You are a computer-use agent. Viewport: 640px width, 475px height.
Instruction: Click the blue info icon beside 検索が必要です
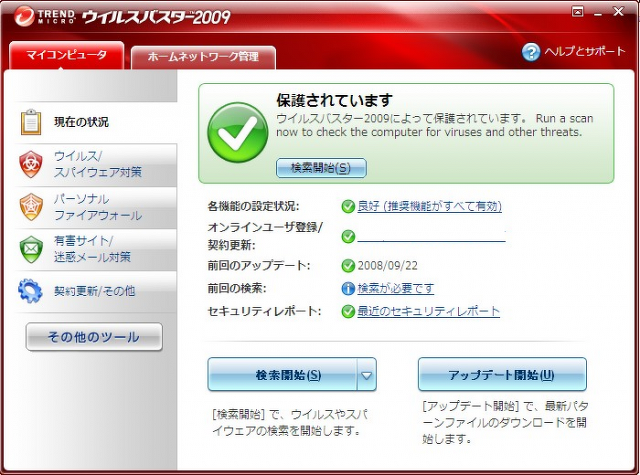(348, 288)
